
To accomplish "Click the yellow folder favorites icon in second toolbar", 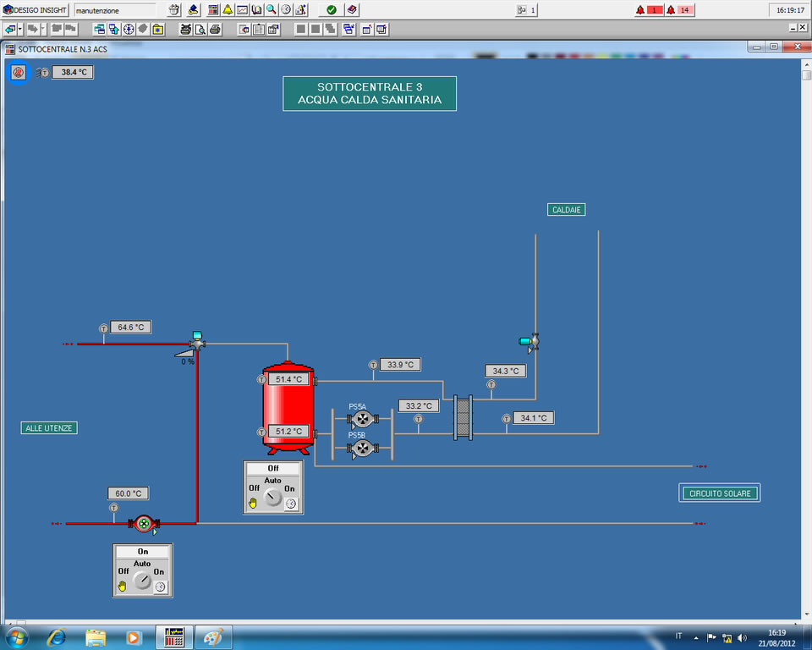I will pyautogui.click(x=158, y=30).
